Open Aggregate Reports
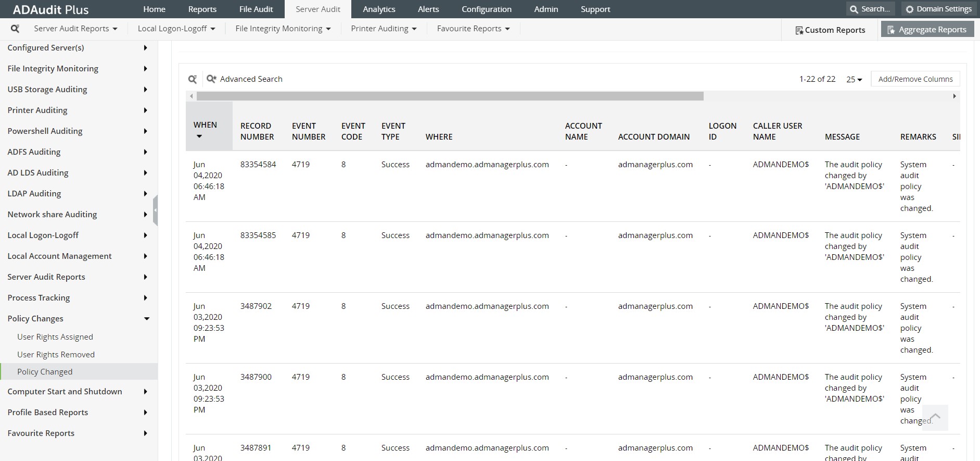The image size is (980, 461). 927,30
